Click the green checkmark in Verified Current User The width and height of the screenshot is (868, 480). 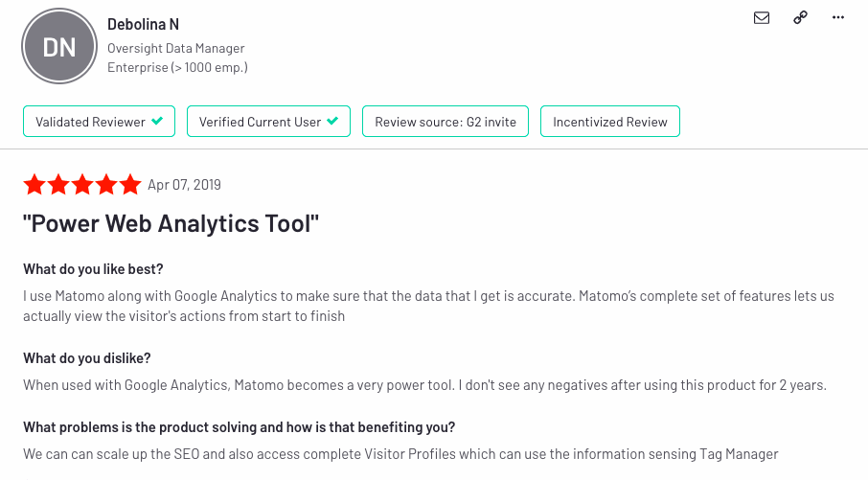pos(332,122)
